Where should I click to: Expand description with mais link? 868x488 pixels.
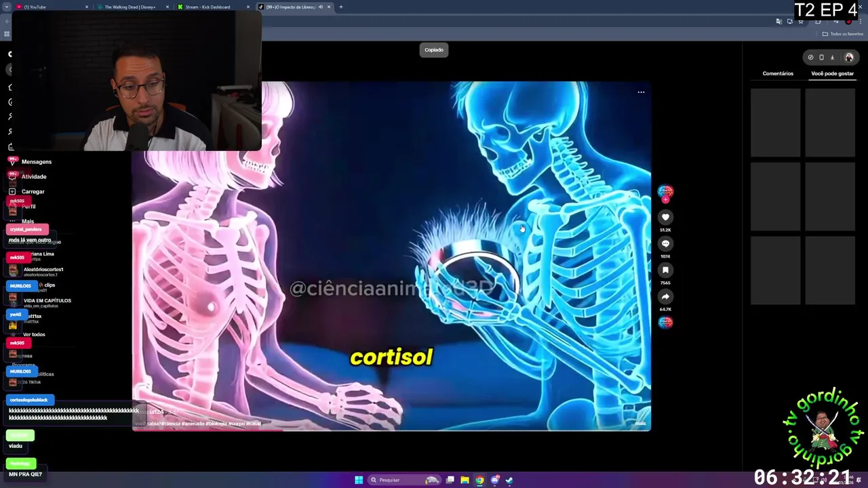click(640, 424)
